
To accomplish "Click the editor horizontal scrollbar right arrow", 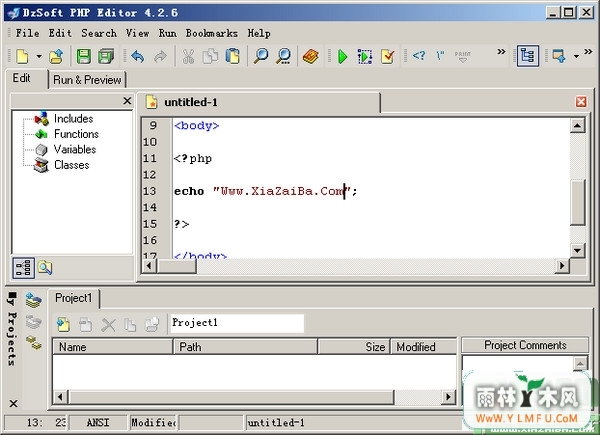I will click(562, 266).
